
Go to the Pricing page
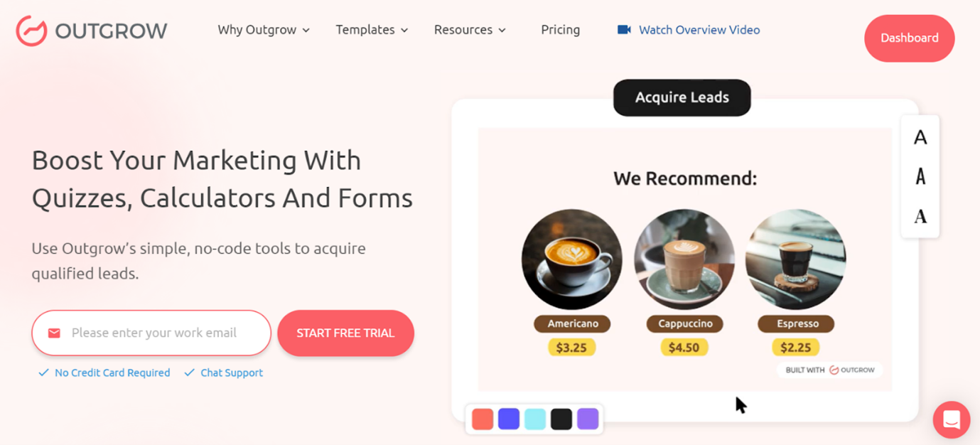point(560,30)
